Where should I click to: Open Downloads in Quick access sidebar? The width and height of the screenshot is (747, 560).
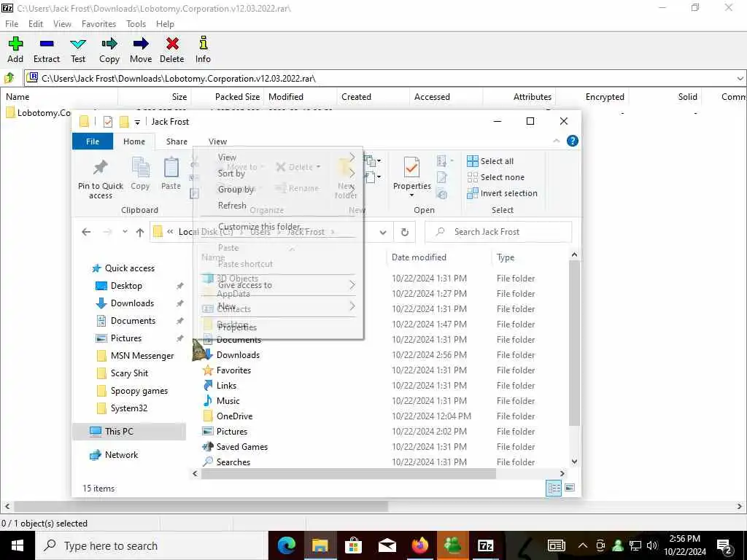[132, 303]
